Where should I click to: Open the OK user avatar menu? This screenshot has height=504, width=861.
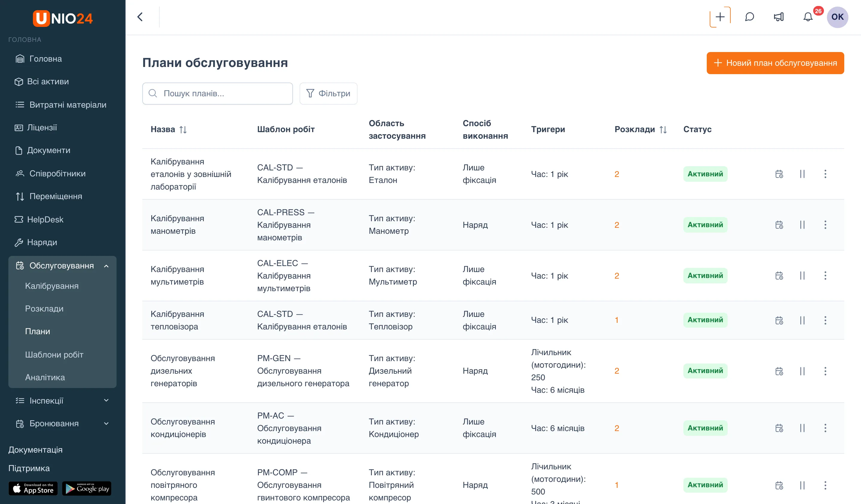[837, 17]
